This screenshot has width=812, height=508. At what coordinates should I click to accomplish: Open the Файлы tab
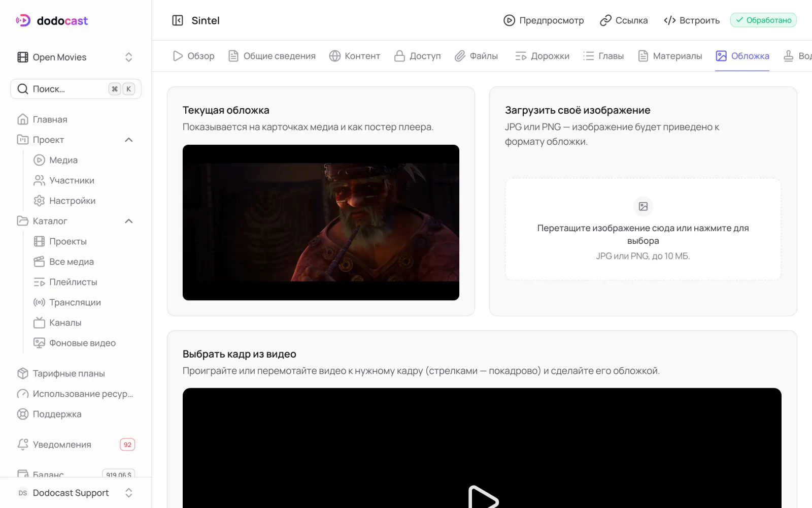click(x=476, y=56)
